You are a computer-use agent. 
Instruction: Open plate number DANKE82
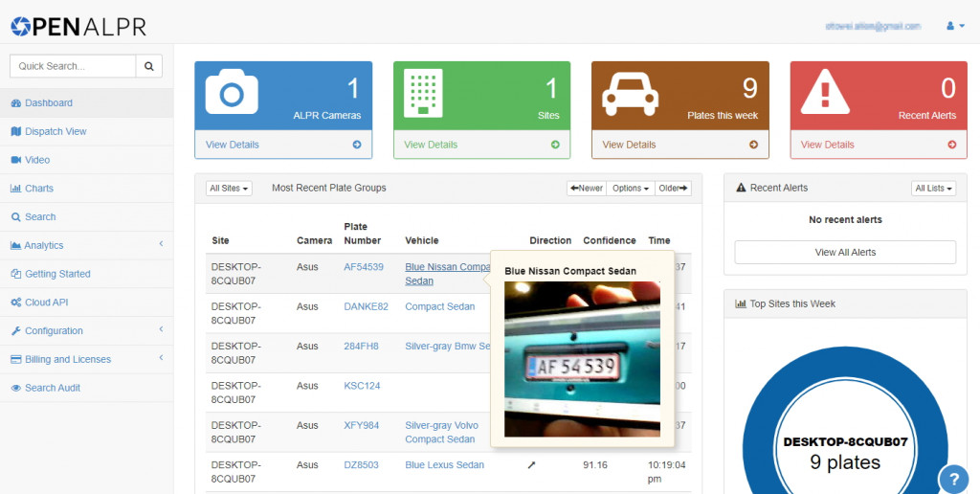[367, 306]
